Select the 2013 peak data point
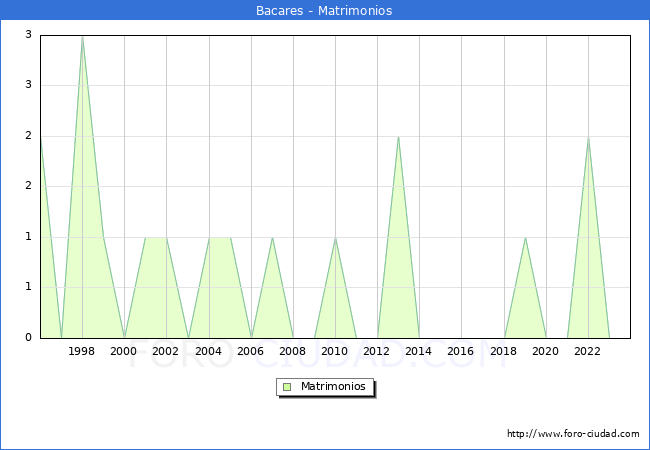The width and height of the screenshot is (650, 450). click(398, 137)
